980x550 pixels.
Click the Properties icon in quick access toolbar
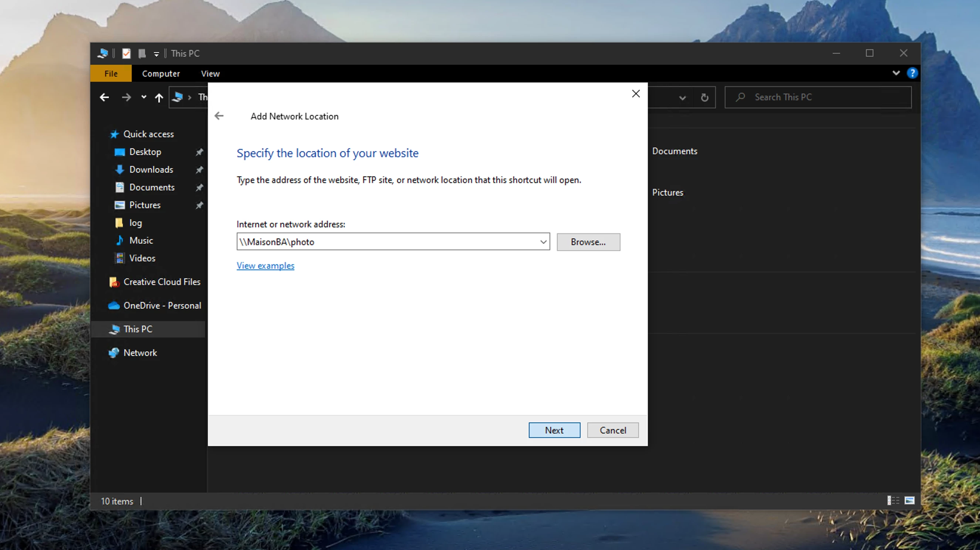pyautogui.click(x=126, y=54)
